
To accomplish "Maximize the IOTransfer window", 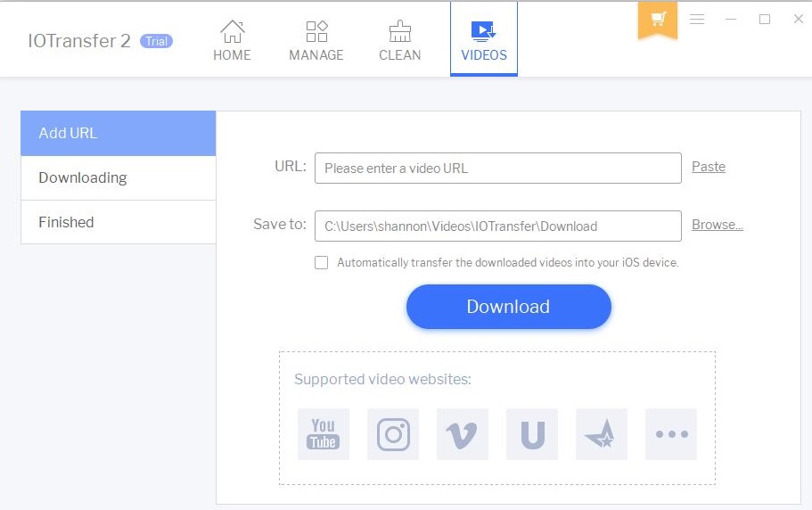I will click(x=765, y=19).
